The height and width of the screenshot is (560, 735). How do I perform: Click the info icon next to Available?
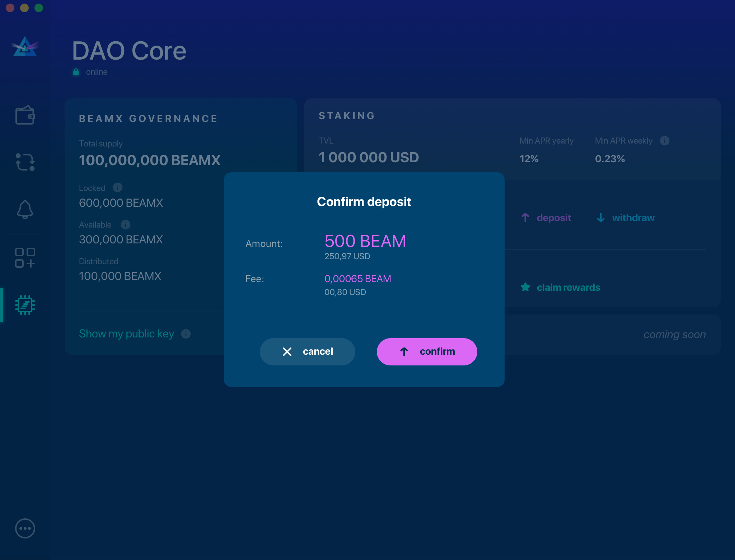click(x=126, y=225)
